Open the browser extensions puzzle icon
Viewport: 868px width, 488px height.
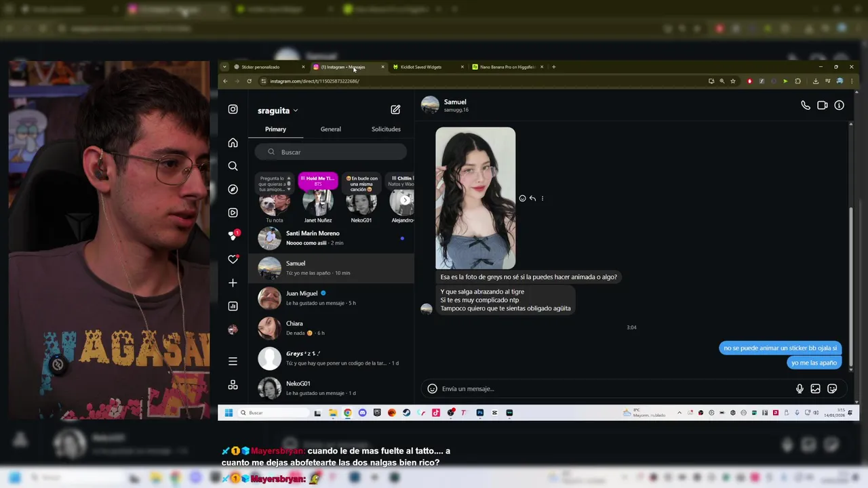click(x=798, y=81)
